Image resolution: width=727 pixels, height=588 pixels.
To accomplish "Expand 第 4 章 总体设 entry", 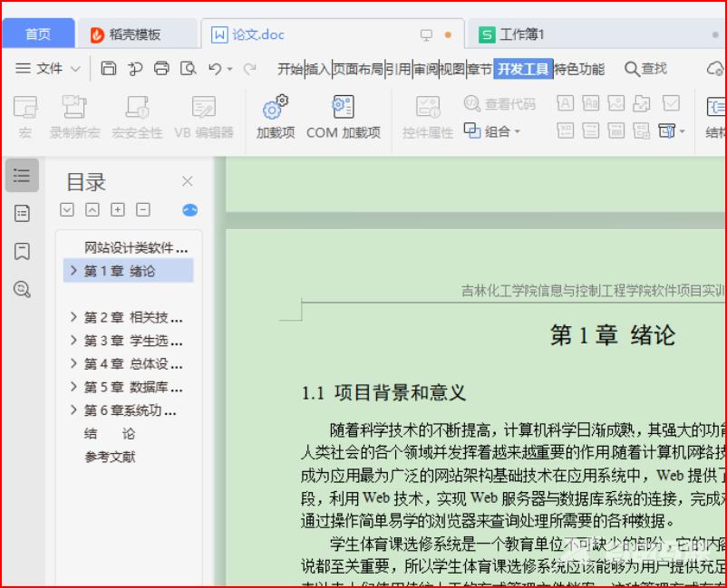I will tap(73, 363).
